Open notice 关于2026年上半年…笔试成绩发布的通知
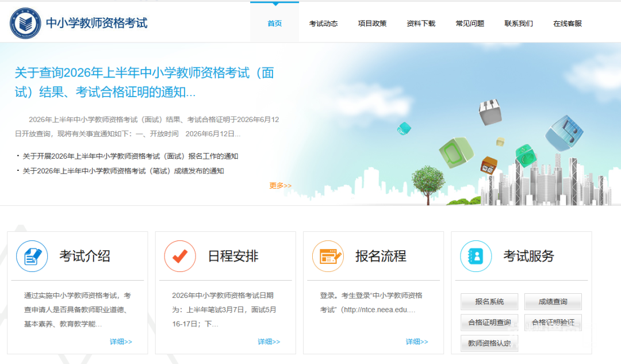Screen dimensions: 621x364 coord(123,171)
